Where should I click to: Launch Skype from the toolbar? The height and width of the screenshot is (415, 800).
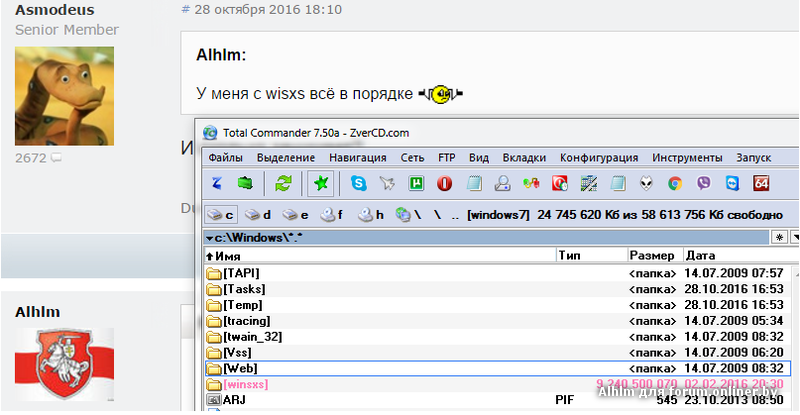point(359,183)
